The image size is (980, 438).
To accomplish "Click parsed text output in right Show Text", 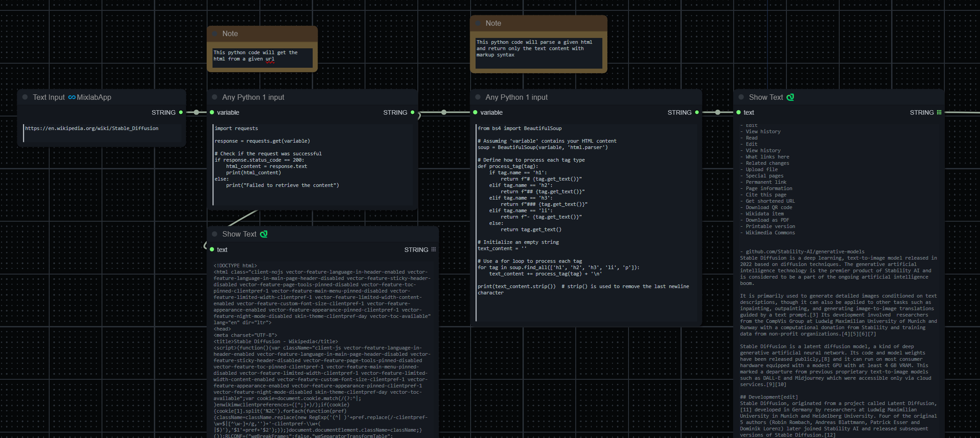I will pyautogui.click(x=839, y=280).
